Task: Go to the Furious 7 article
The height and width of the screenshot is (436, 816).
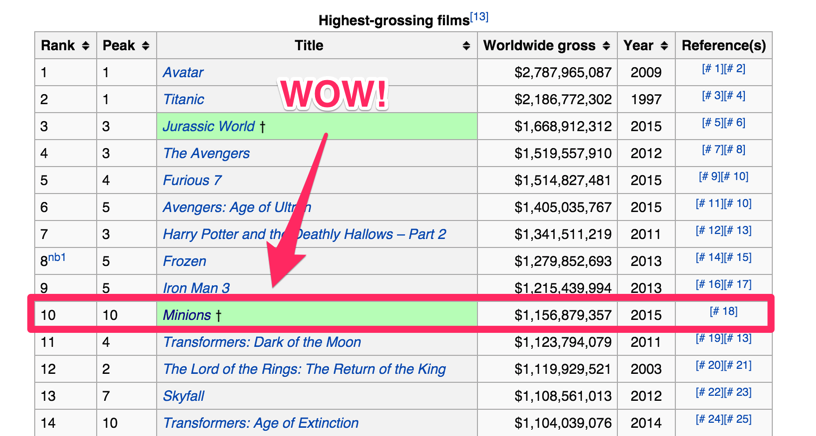Action: [x=192, y=181]
